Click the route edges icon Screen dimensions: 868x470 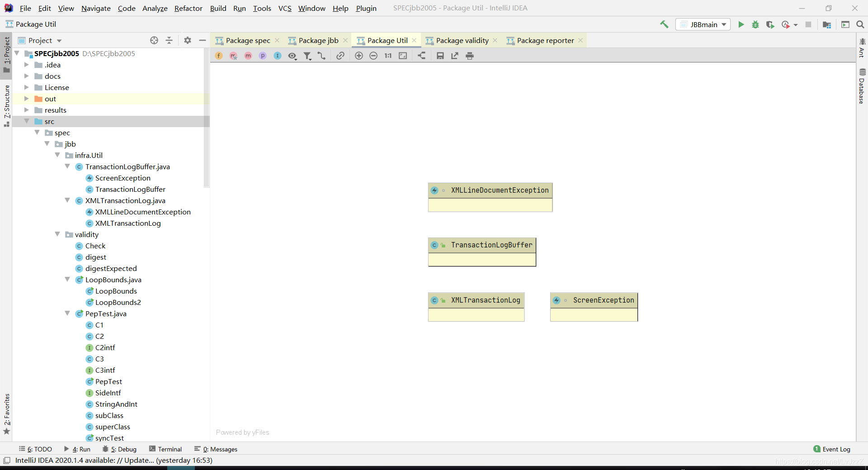click(x=321, y=56)
